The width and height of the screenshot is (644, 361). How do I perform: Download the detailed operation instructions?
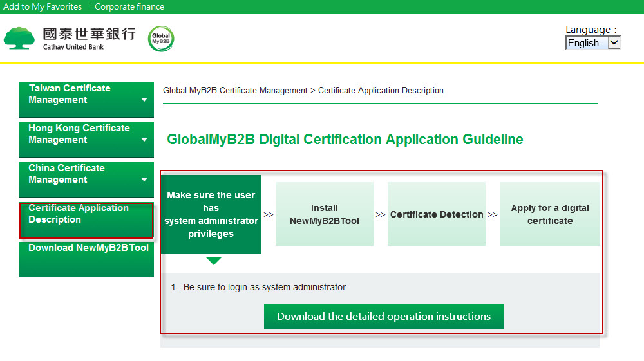[384, 317]
